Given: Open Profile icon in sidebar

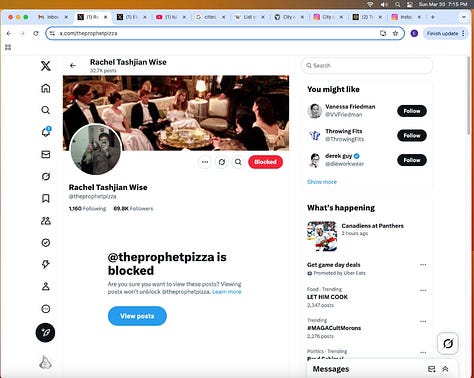Looking at the screenshot, I should coord(46,286).
